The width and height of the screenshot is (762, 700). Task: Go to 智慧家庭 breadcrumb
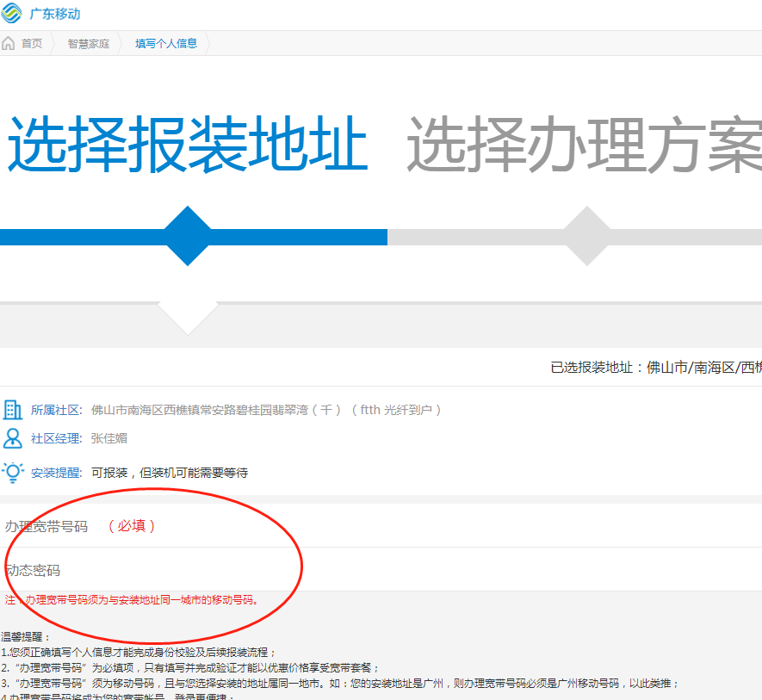(89, 43)
